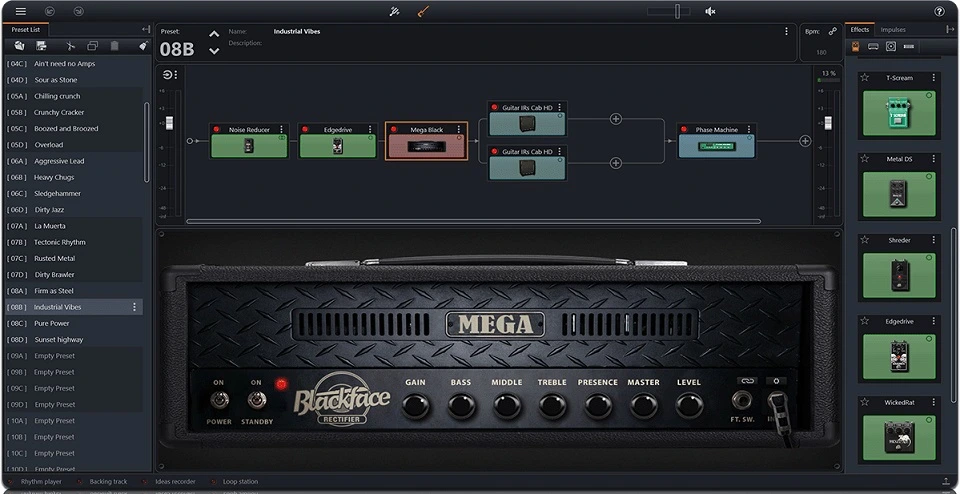Open the hamburger main menu

[21, 11]
